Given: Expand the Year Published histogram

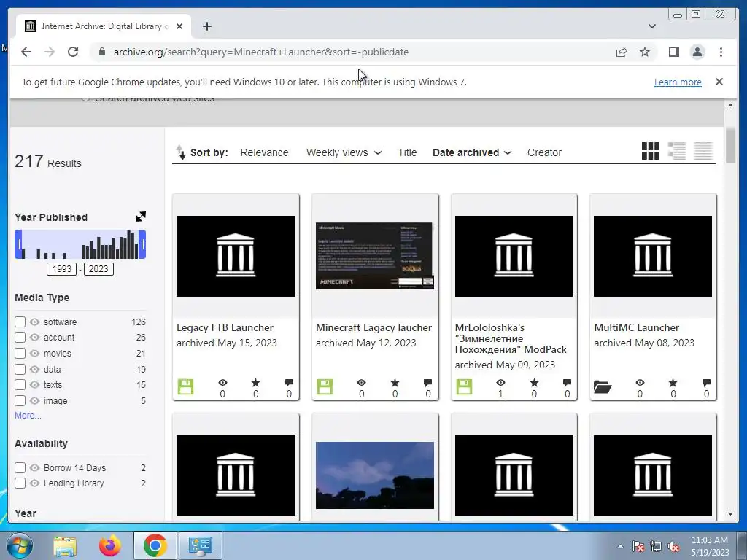Looking at the screenshot, I should pyautogui.click(x=141, y=217).
